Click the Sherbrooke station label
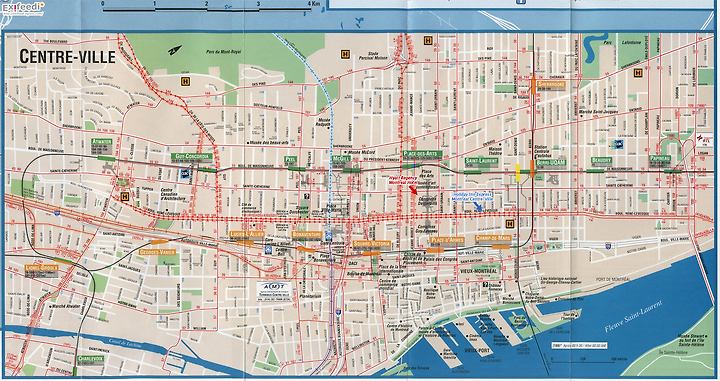Viewport: 720px width, 381px height. point(551,85)
